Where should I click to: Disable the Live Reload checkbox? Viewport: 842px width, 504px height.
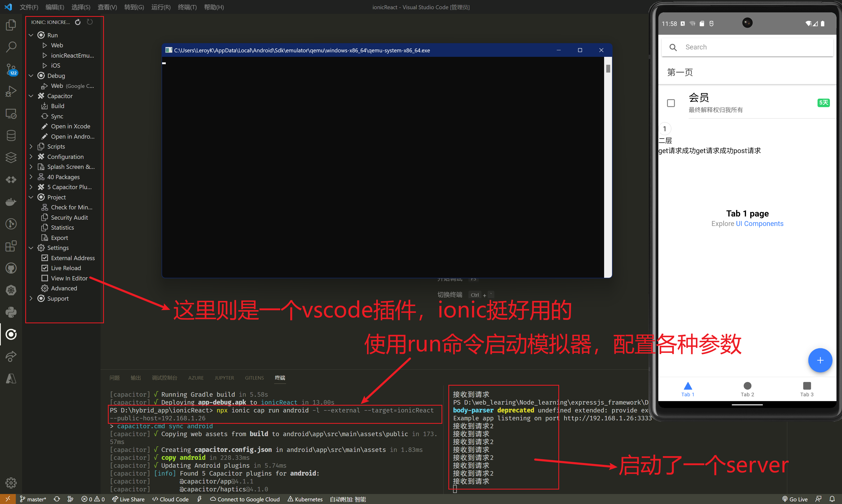click(44, 268)
